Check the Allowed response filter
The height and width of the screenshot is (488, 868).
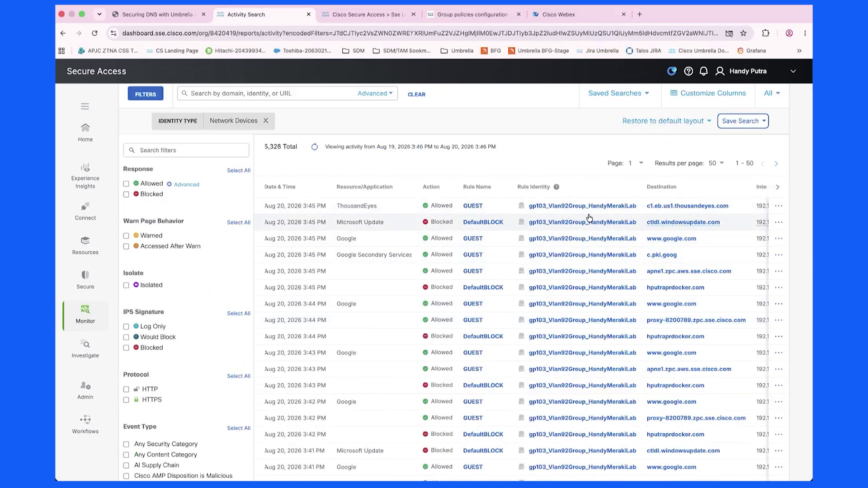pyautogui.click(x=126, y=184)
